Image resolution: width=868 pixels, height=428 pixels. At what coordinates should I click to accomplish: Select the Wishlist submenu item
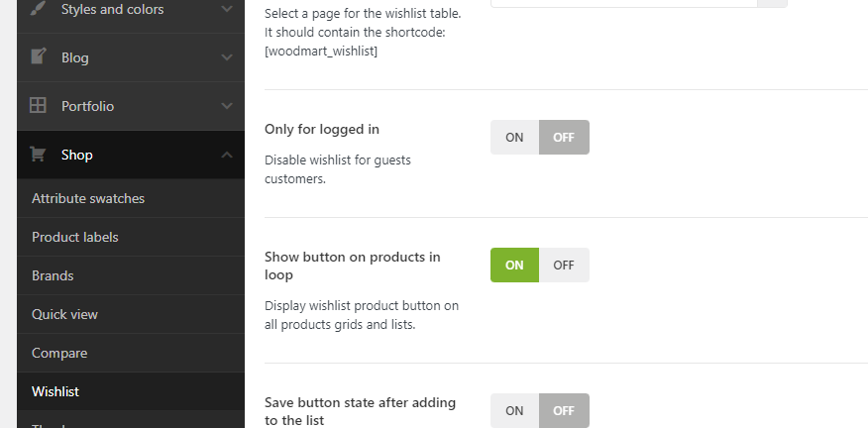click(55, 391)
